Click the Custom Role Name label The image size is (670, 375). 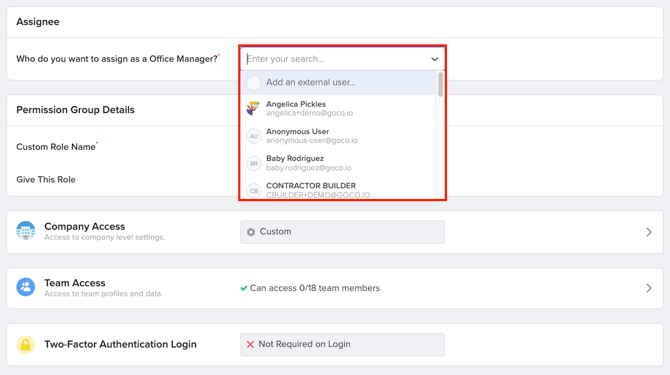[x=56, y=147]
